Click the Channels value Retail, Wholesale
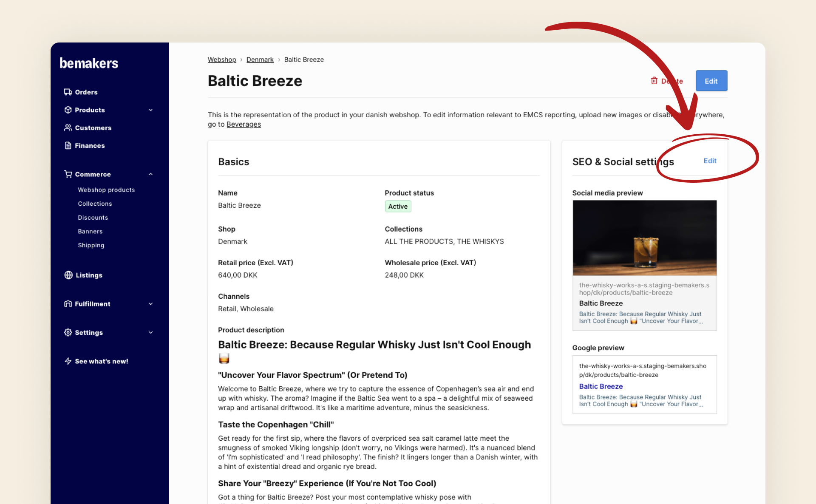Viewport: 816px width, 504px height. pos(246,309)
